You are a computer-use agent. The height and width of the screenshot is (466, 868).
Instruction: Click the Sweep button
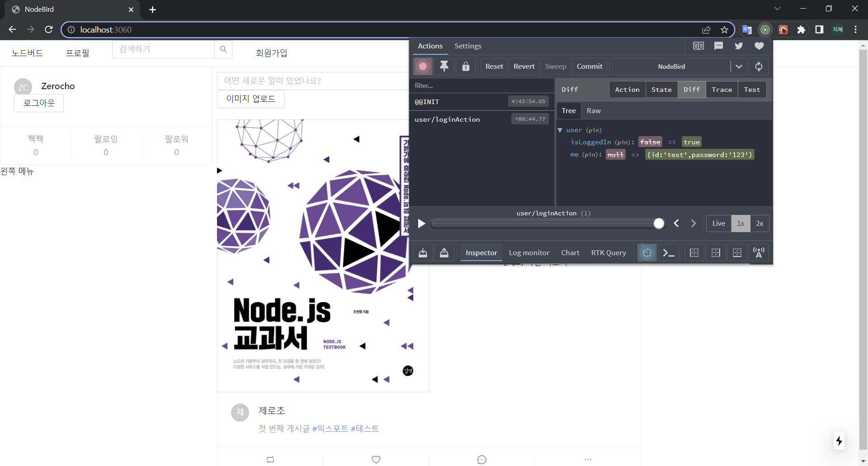coord(556,67)
